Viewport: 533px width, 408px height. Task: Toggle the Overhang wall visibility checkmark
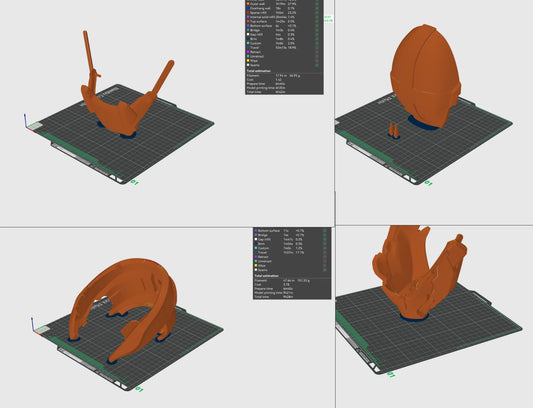(317, 8)
